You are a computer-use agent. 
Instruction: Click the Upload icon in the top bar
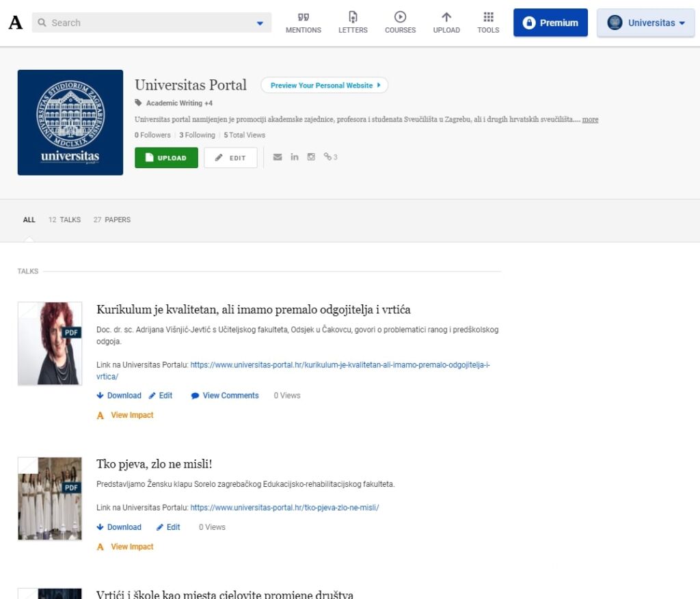(446, 22)
